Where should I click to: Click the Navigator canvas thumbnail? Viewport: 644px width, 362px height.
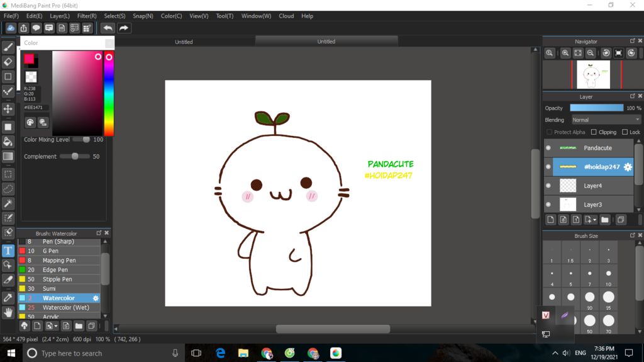(x=593, y=74)
